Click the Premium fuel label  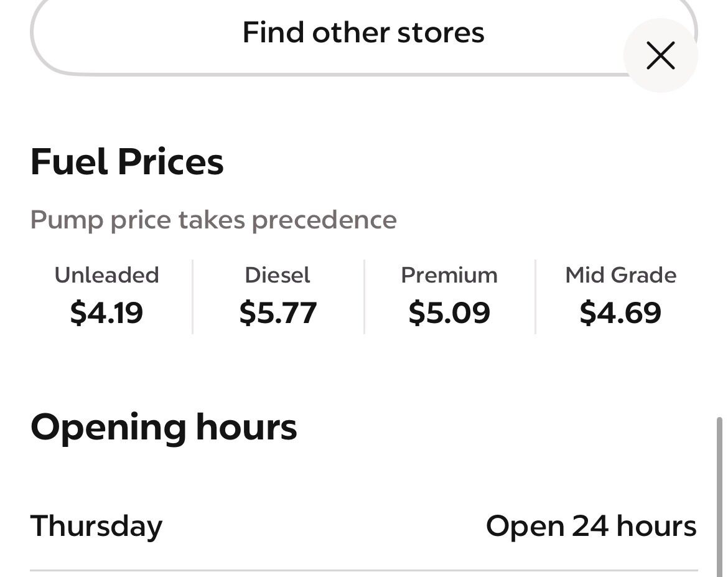(x=449, y=275)
